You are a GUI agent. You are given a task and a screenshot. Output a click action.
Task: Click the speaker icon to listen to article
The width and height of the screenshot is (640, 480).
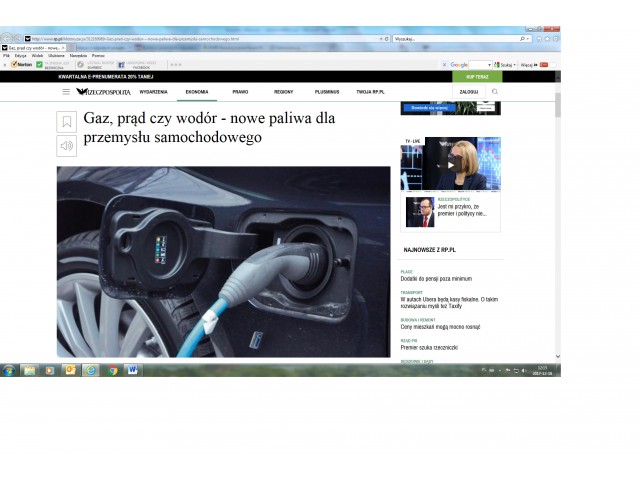[x=66, y=146]
